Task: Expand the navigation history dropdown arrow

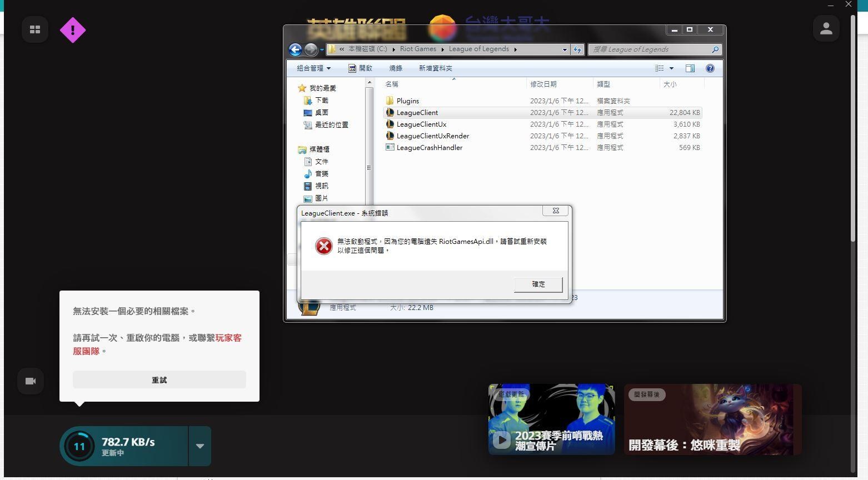Action: (x=322, y=50)
